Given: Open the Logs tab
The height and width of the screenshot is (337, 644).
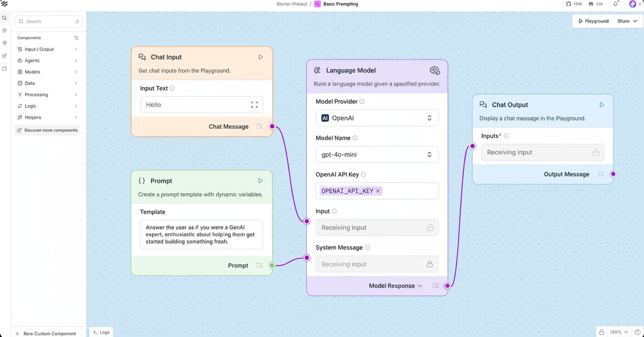Looking at the screenshot, I should [x=102, y=332].
